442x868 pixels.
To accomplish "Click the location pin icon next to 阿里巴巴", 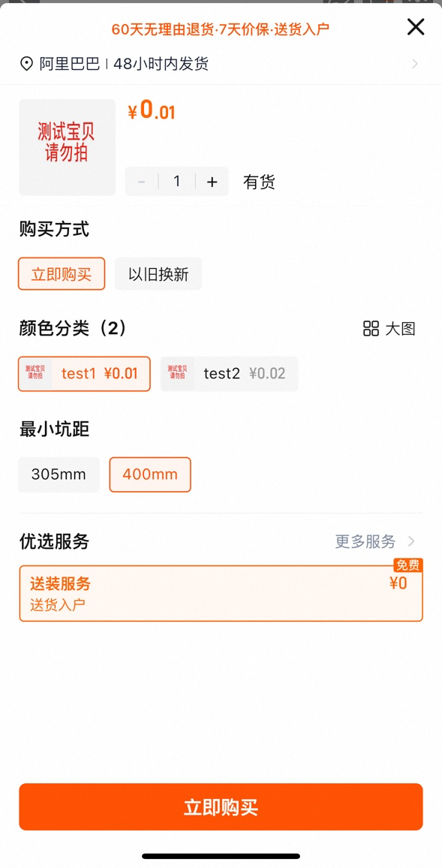I will point(25,64).
